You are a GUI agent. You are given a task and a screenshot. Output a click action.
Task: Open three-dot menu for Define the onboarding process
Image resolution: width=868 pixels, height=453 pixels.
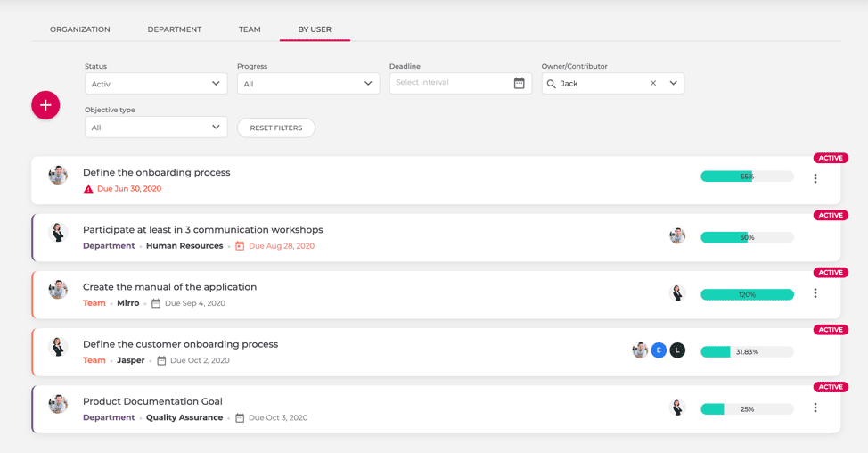coord(815,178)
